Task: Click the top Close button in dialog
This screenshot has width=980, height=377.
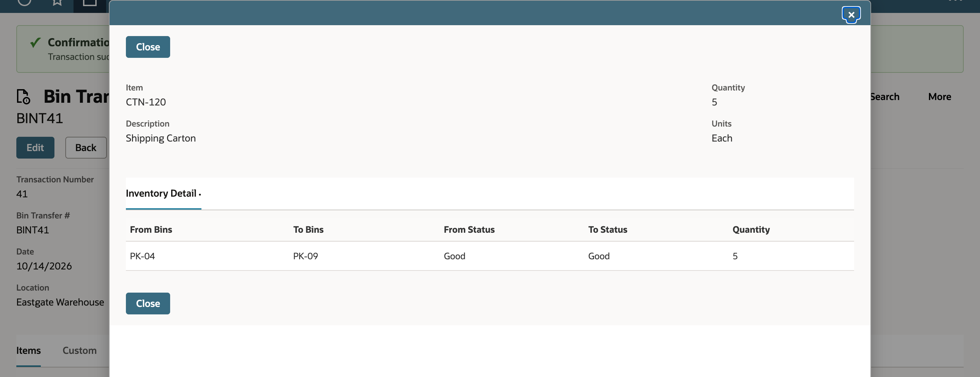Action: coord(148,47)
